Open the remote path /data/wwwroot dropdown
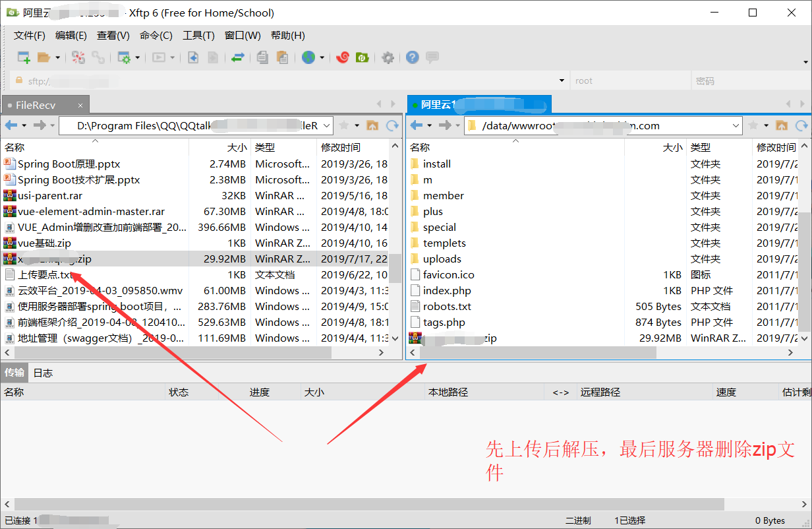Screen dimensions: 812x529 coord(736,125)
